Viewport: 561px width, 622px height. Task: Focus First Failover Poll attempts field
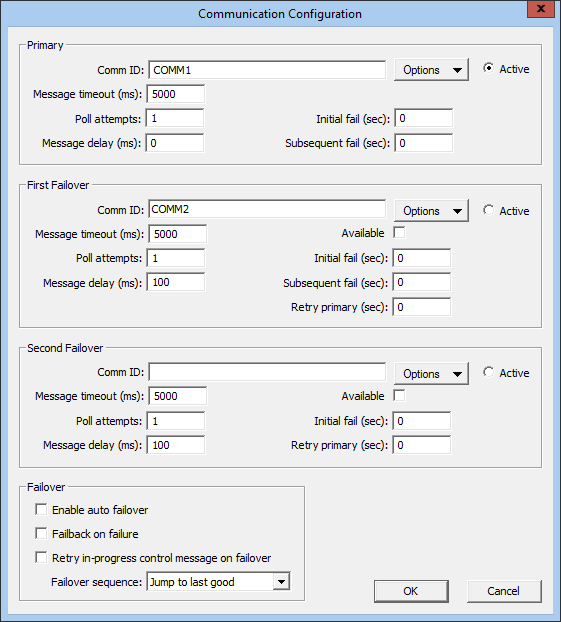click(x=176, y=258)
